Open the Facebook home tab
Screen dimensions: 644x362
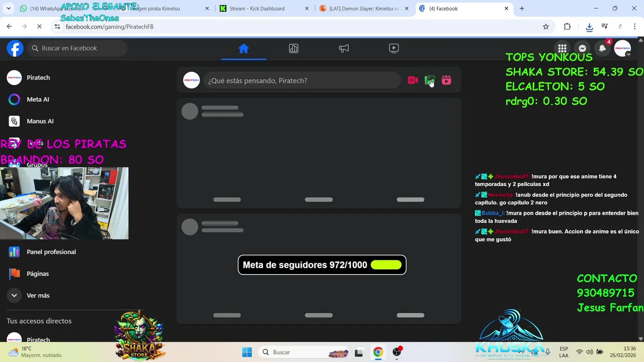point(244,48)
